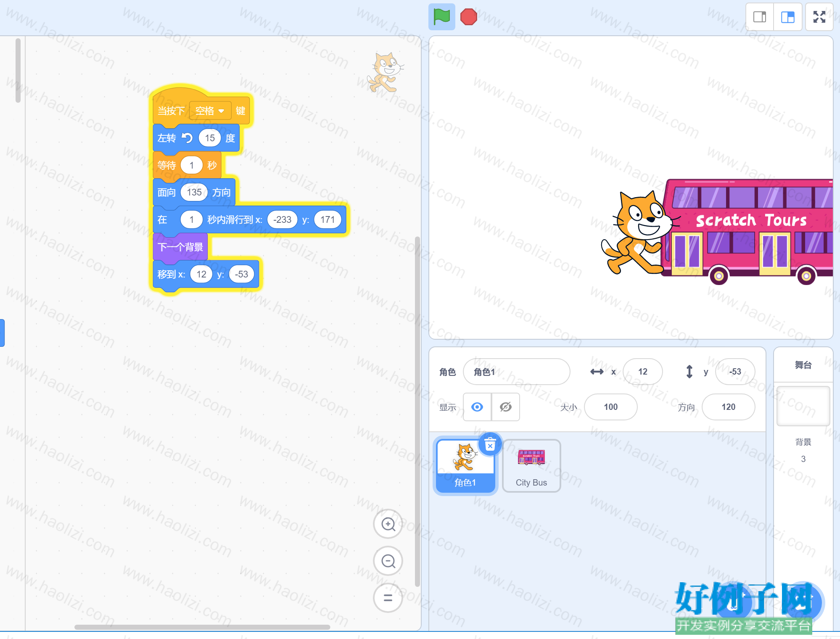
Task: Click the glide y value 171
Action: [327, 219]
